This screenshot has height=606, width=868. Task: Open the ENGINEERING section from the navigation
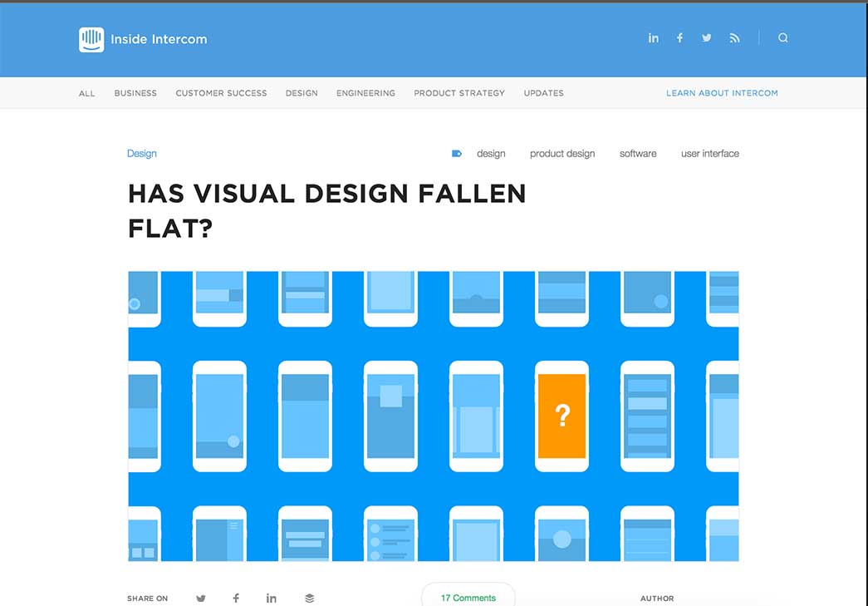pyautogui.click(x=365, y=93)
